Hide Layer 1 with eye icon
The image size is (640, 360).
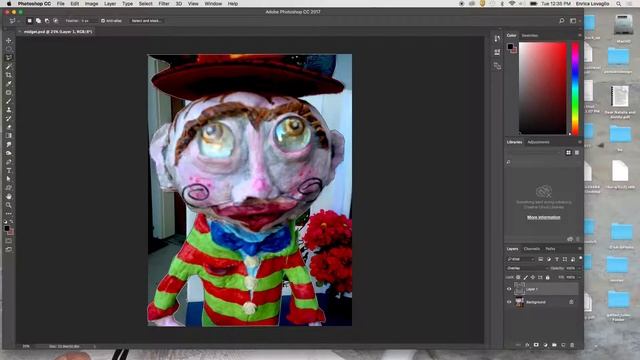509,289
